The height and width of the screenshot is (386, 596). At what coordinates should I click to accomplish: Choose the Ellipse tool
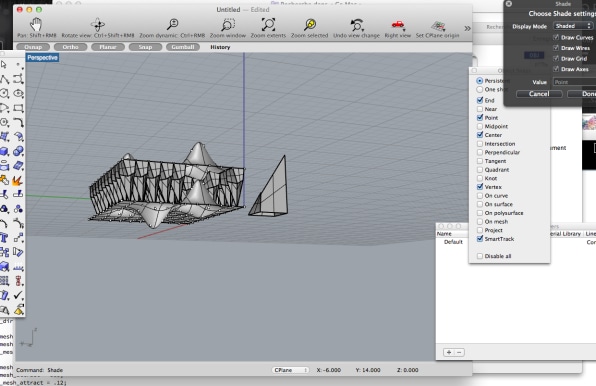tap(18, 93)
